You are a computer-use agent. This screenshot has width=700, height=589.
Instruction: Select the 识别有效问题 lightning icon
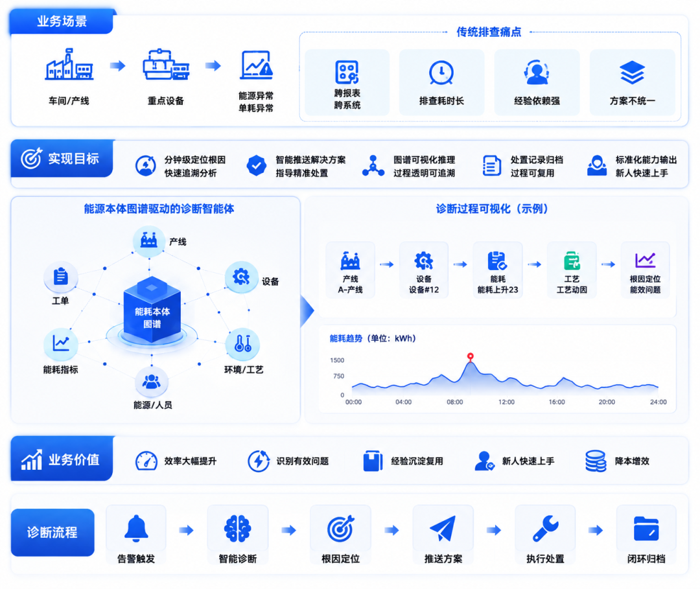259,461
